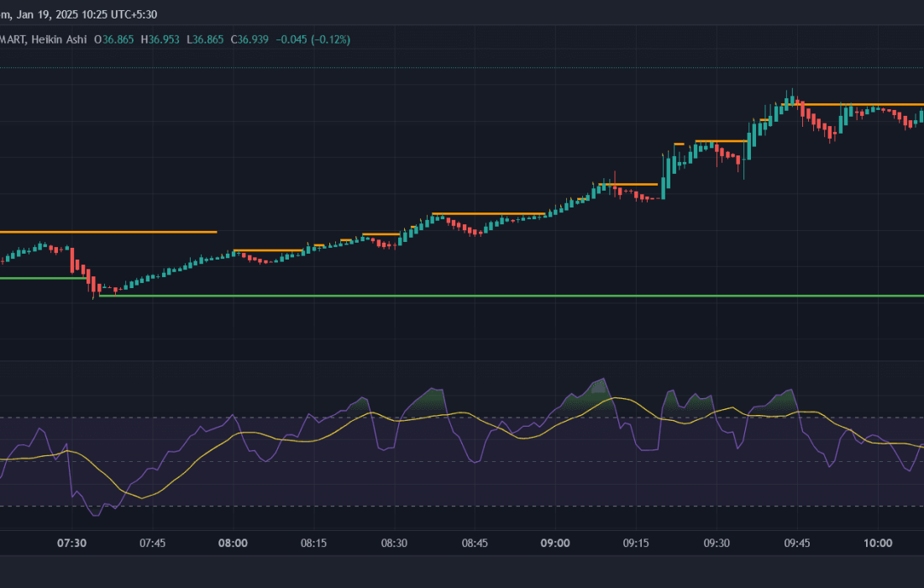Click the open value O36.865
Image resolution: width=924 pixels, height=588 pixels.
click(113, 39)
